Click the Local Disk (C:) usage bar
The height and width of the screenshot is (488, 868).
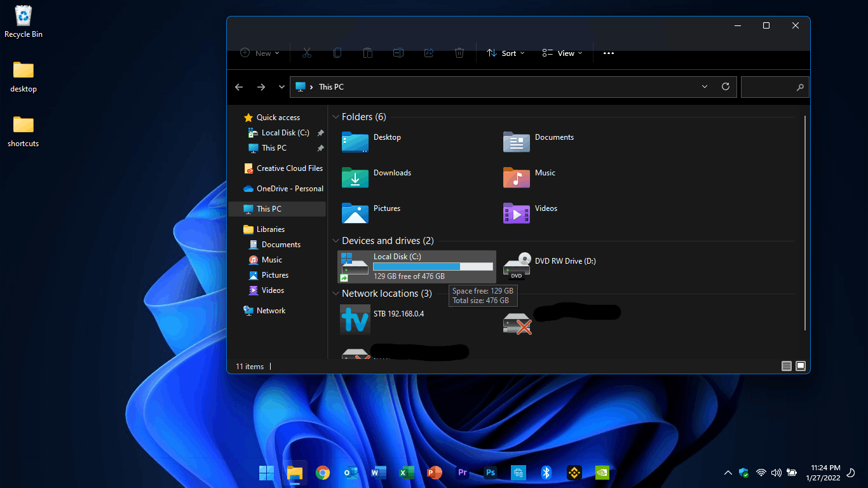(433, 267)
